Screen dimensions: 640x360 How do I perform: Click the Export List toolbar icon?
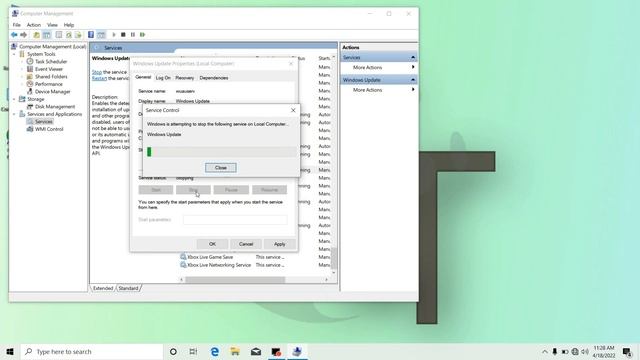tap(78, 35)
